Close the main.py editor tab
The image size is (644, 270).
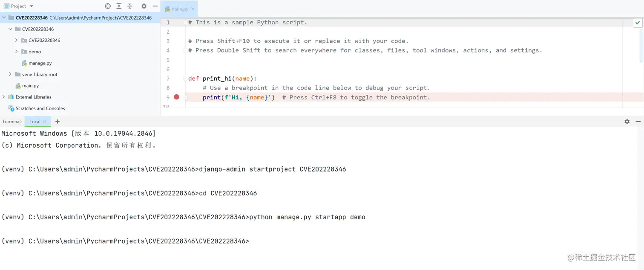pos(193,9)
